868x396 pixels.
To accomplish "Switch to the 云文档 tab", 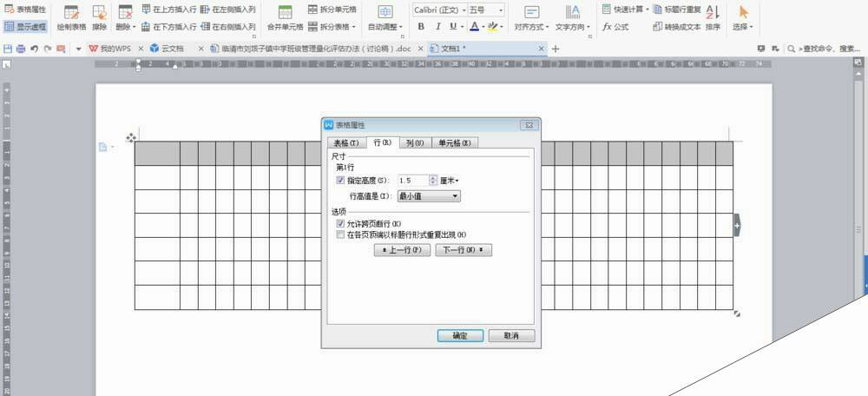I will pyautogui.click(x=168, y=49).
